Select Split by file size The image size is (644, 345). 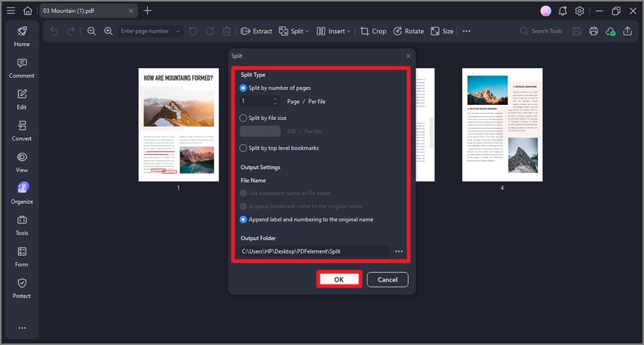coord(263,118)
